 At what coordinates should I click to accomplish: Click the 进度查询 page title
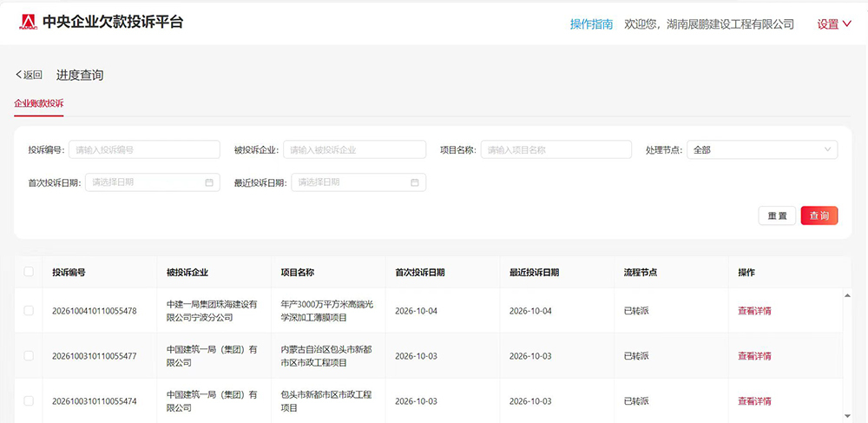(x=80, y=76)
